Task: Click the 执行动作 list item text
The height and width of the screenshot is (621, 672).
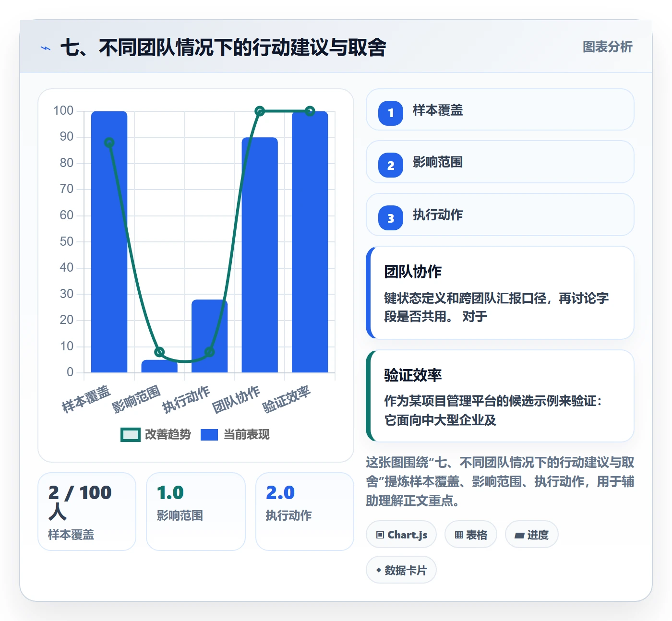Action: coord(438,215)
